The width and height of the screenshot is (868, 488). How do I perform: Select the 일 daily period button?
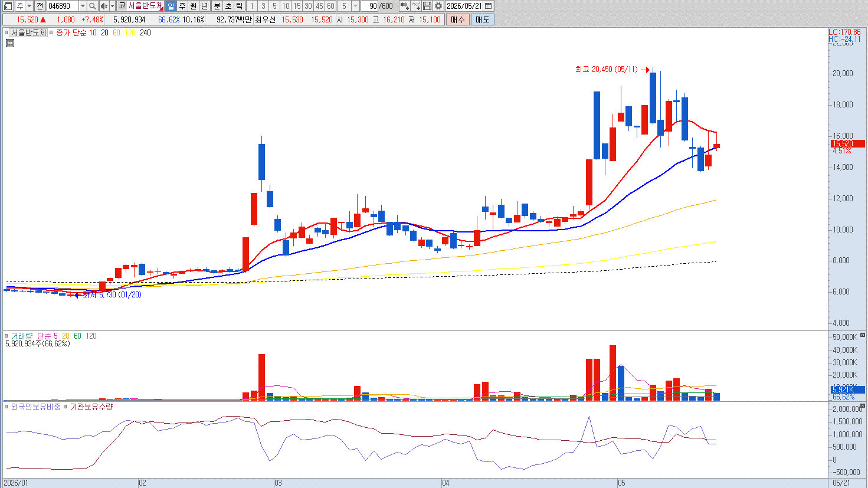tap(171, 6)
